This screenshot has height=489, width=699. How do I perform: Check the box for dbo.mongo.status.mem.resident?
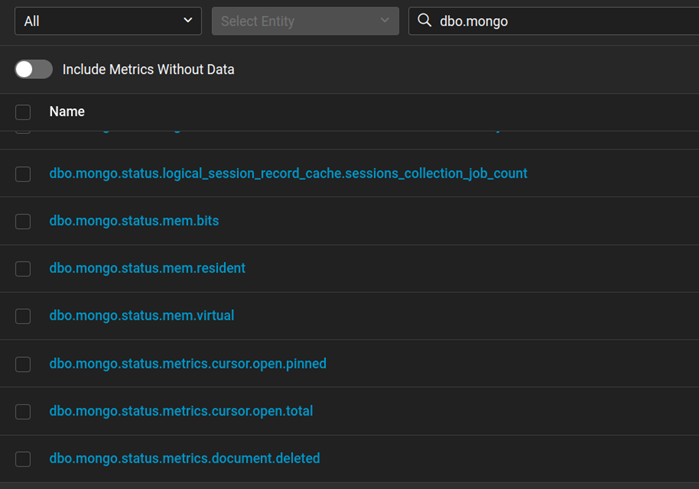click(23, 269)
